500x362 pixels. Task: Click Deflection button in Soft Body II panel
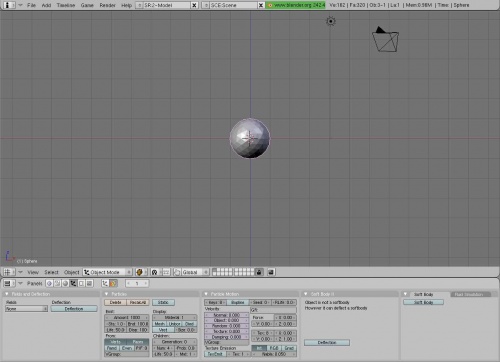pos(327,342)
